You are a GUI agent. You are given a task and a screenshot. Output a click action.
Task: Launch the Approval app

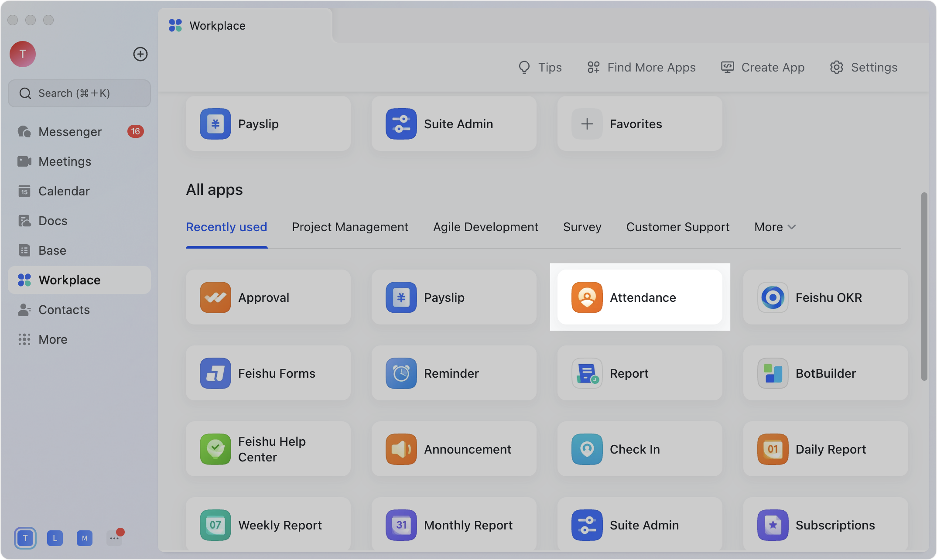coord(268,297)
